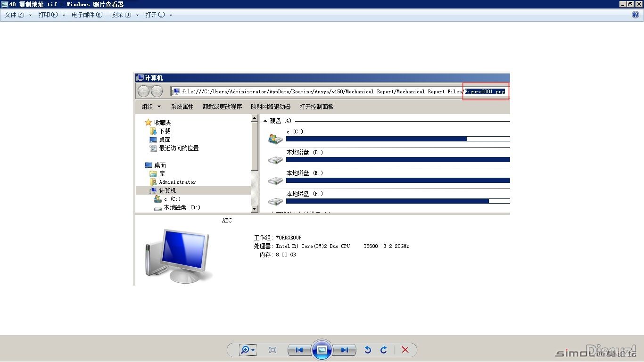
Task: Open the 刻录 menu
Action: (125, 15)
